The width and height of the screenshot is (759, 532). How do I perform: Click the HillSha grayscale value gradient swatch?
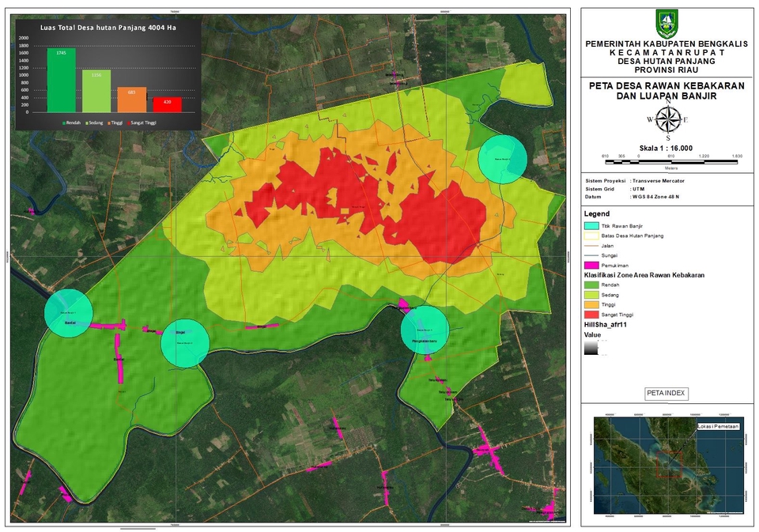coord(591,348)
